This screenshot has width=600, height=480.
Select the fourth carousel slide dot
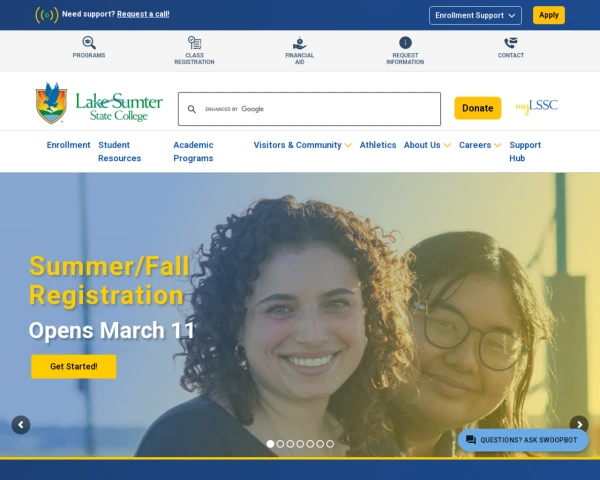(300, 444)
